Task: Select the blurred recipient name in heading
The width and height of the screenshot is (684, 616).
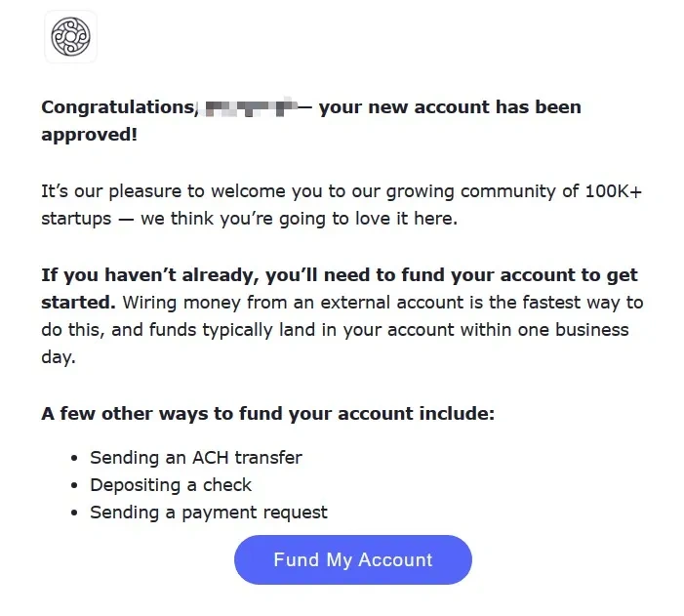Action: pos(251,106)
